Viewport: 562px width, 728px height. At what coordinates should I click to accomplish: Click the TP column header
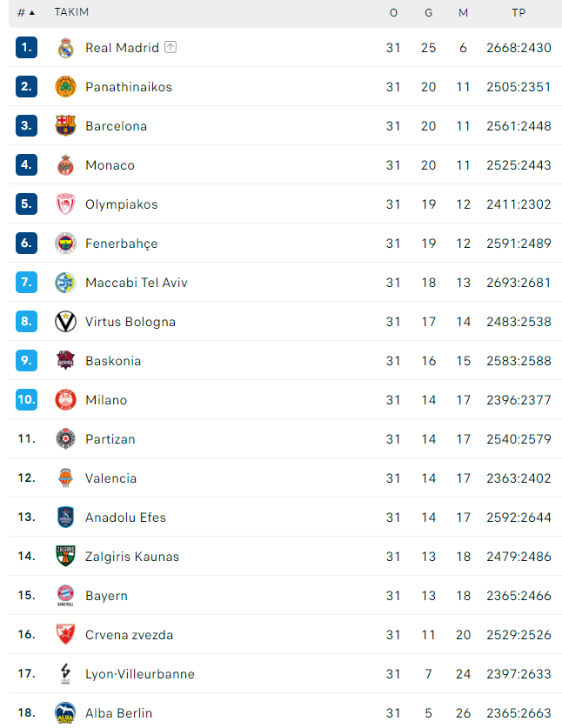[519, 13]
